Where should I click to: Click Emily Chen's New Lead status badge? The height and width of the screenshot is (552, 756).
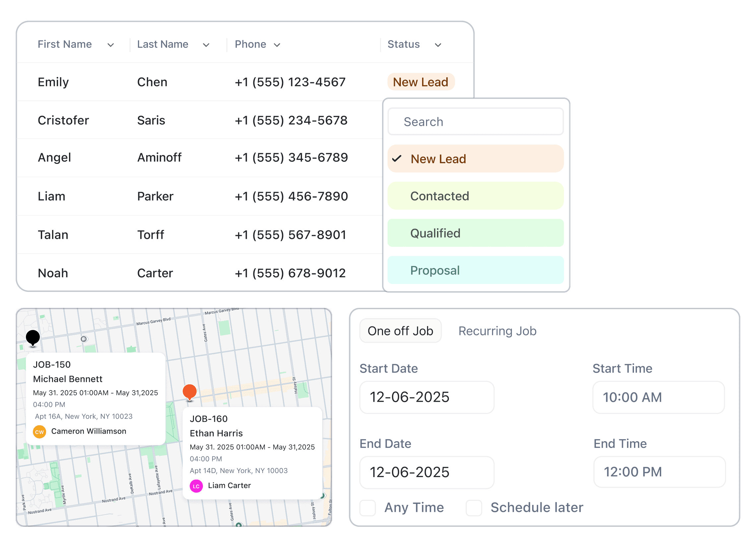point(420,82)
